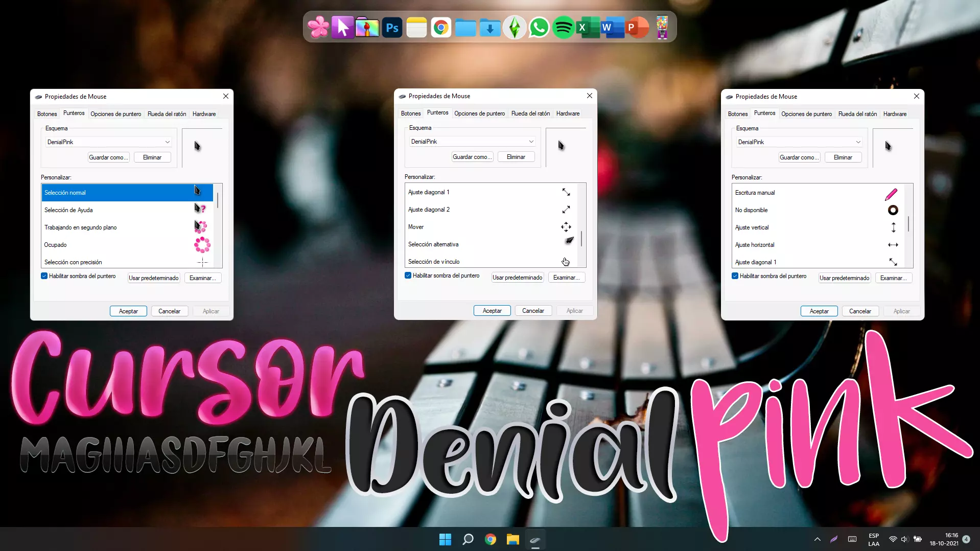Open the 'Rueda del ratón' tab, middle dialog
This screenshot has width=980, height=551.
point(530,113)
